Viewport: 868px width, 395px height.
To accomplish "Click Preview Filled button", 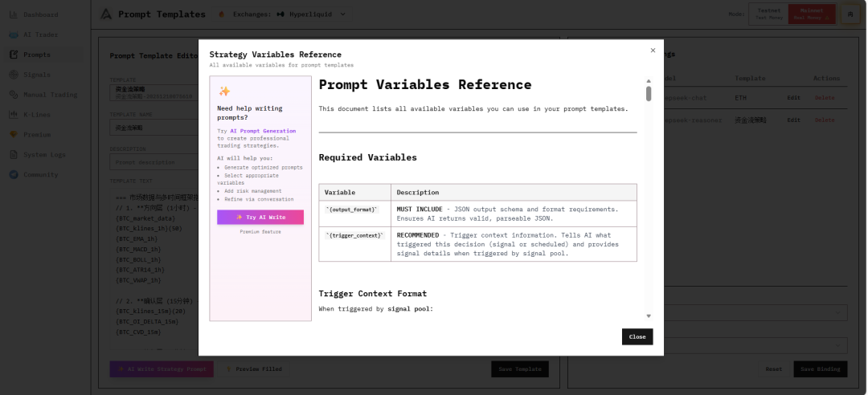I will [x=254, y=369].
